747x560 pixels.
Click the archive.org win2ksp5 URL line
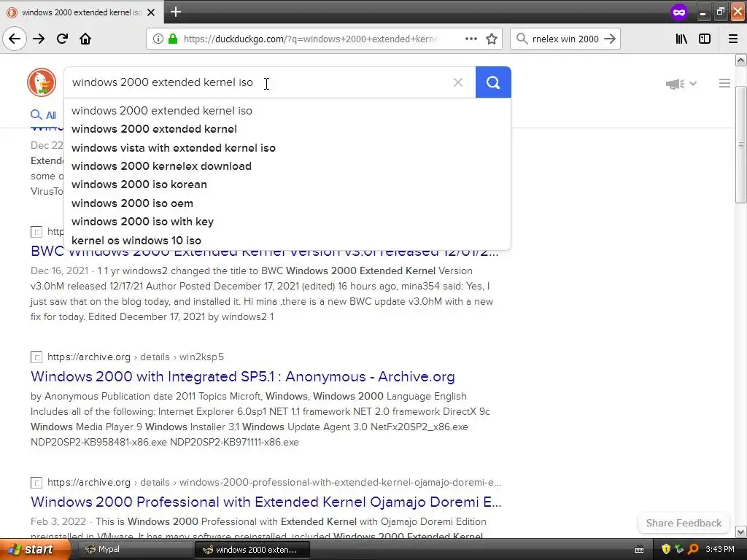tap(135, 357)
